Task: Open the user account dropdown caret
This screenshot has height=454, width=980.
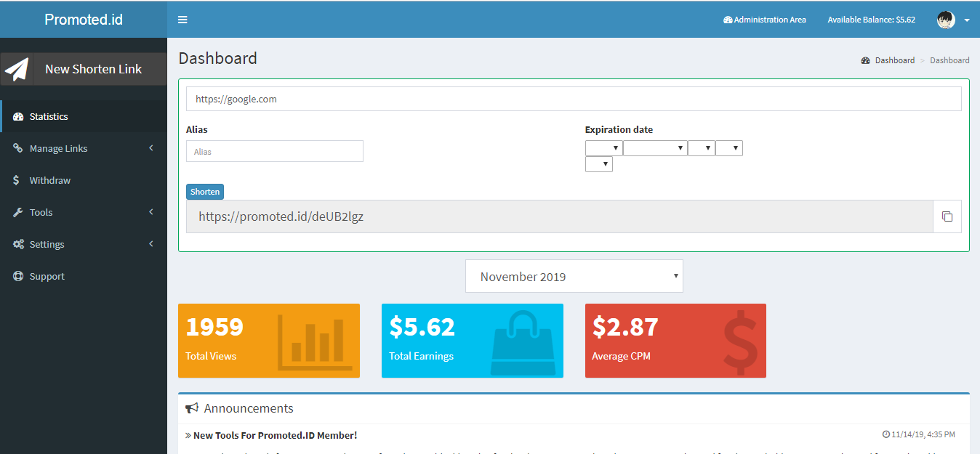Action: [x=967, y=20]
